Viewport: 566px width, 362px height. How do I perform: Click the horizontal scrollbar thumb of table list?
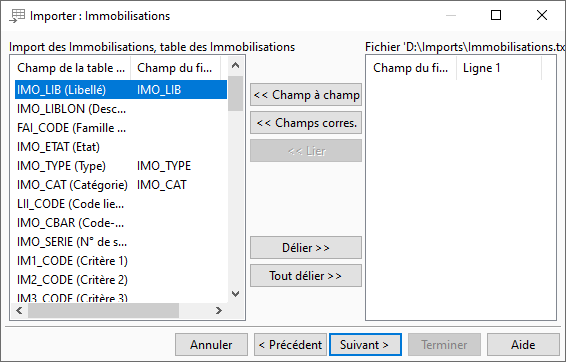click(x=104, y=310)
